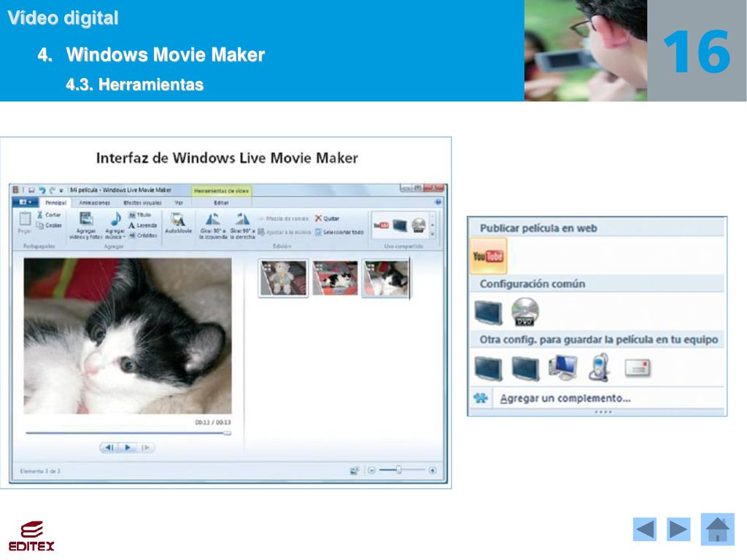
Task: Click the previous frame button
Action: [x=109, y=448]
